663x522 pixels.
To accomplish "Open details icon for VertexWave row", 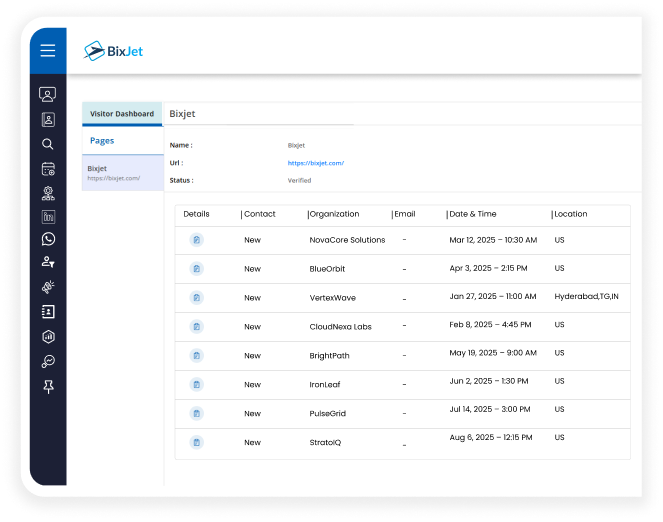I will click(196, 298).
